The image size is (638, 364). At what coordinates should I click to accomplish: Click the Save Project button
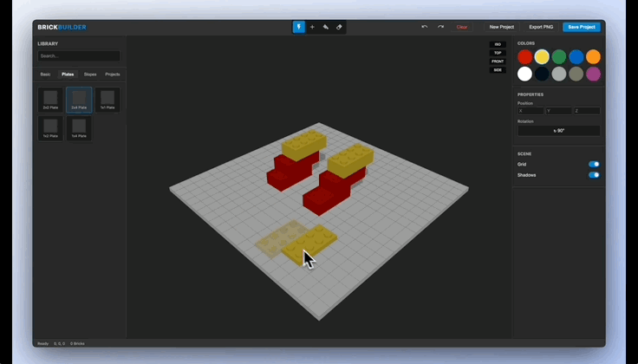coord(581,27)
